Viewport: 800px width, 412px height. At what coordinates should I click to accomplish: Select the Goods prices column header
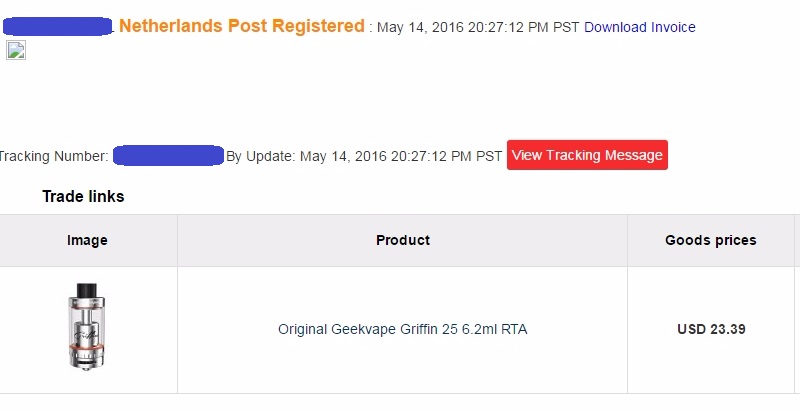711,240
